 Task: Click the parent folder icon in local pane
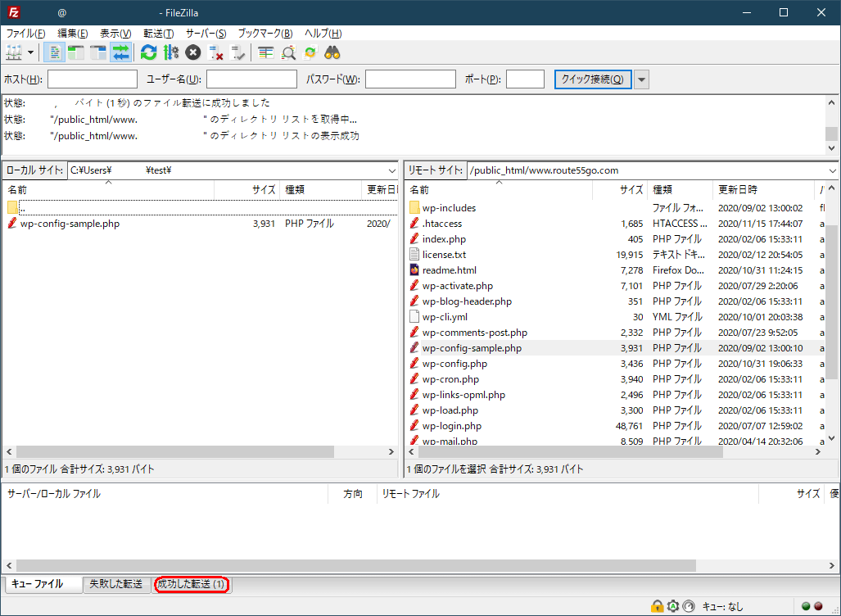pos(13,208)
